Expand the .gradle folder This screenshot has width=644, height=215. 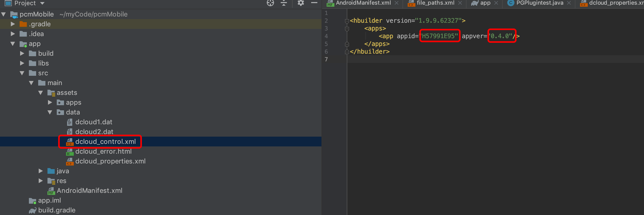[13, 24]
